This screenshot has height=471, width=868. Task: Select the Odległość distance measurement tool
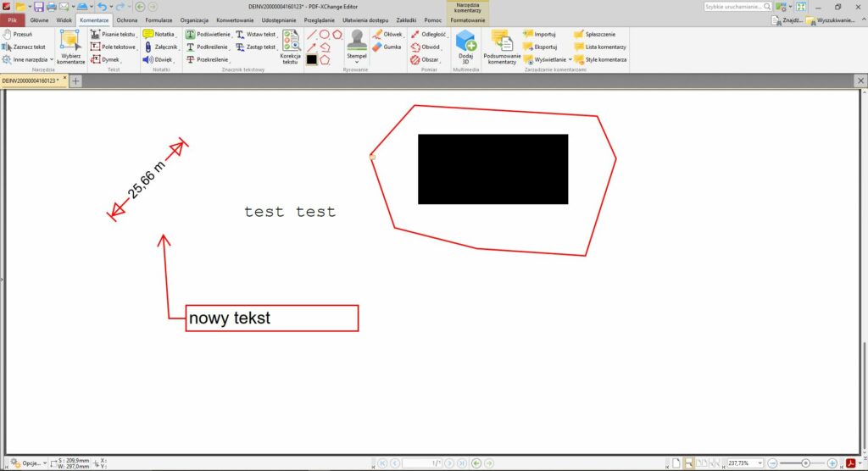point(431,34)
